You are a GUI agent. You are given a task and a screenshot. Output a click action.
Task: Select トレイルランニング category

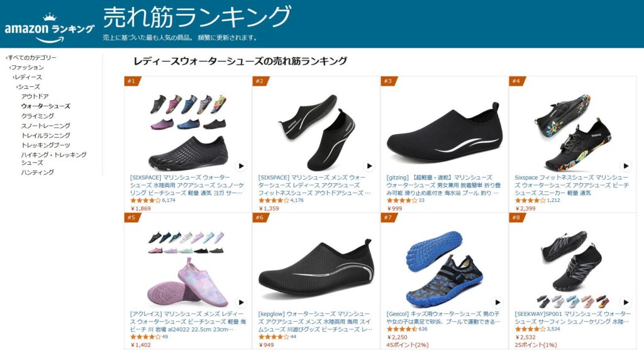coord(45,135)
